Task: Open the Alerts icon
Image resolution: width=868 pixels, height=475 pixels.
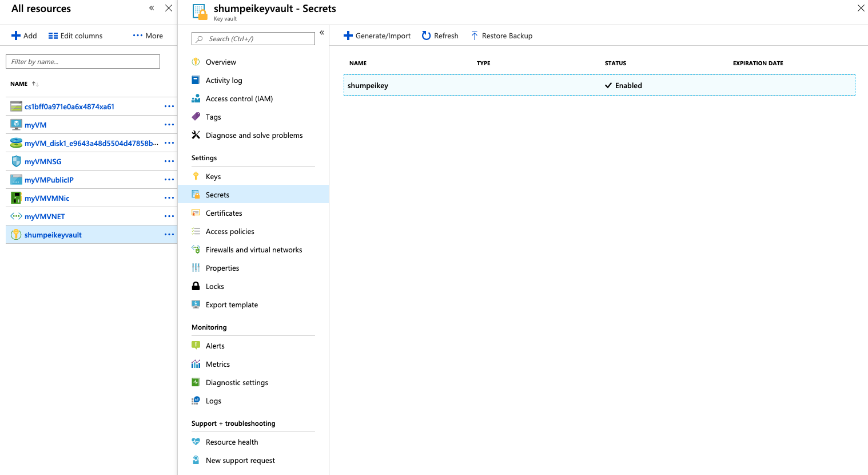Action: pyautogui.click(x=197, y=345)
